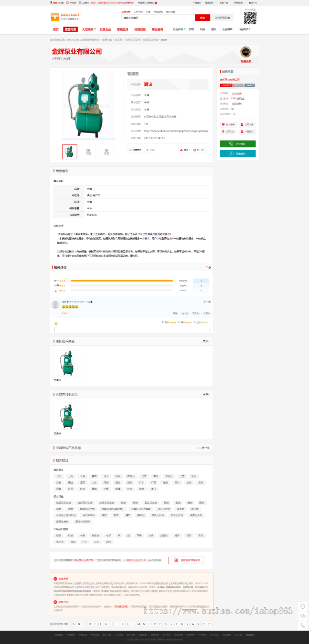The height and width of the screenshot is (644, 309).
Task: Open the 星级品牌 navigation tab
Action: [123, 30]
